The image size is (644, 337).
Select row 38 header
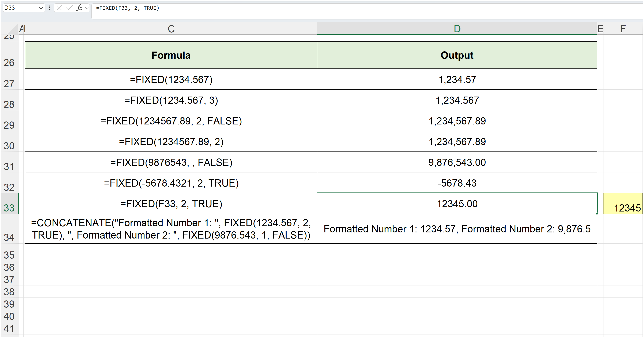(9, 292)
